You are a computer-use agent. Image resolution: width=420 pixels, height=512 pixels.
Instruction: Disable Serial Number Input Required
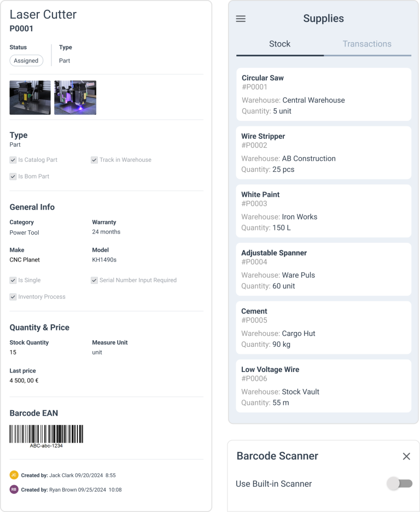(94, 280)
